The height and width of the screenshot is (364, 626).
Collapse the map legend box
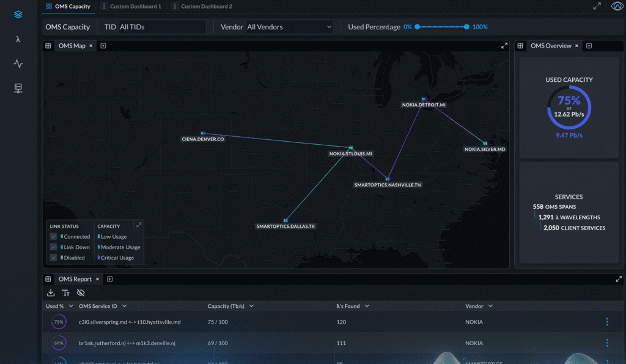[x=138, y=225]
